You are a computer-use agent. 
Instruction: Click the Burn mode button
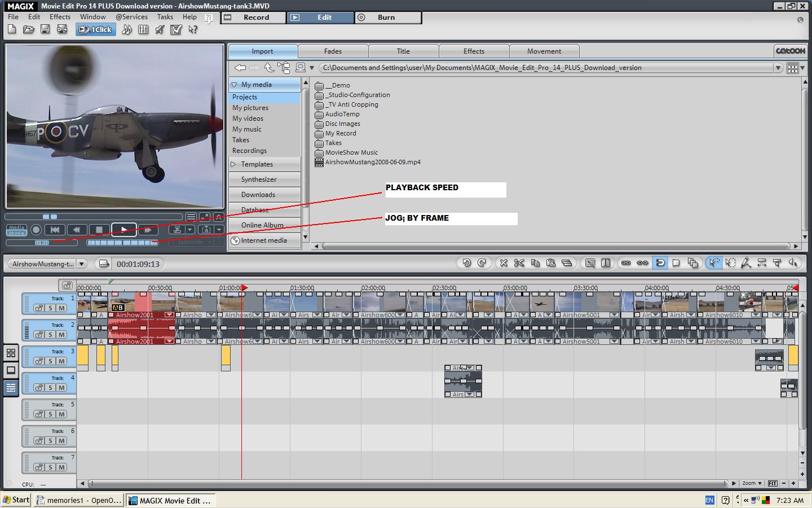point(388,17)
